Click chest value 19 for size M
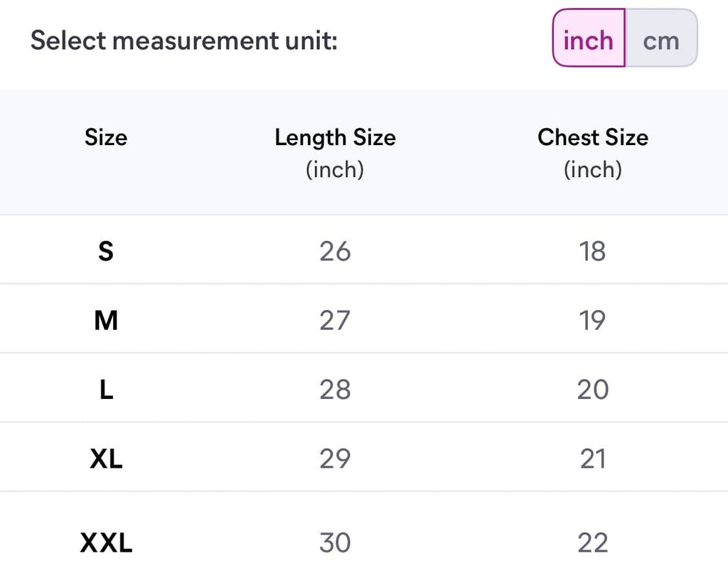 point(592,321)
